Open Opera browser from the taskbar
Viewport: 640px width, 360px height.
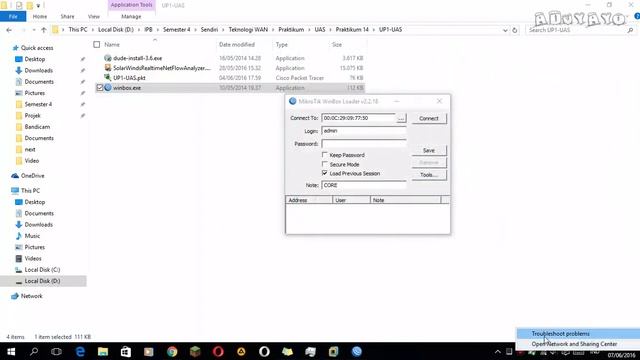click(218, 351)
